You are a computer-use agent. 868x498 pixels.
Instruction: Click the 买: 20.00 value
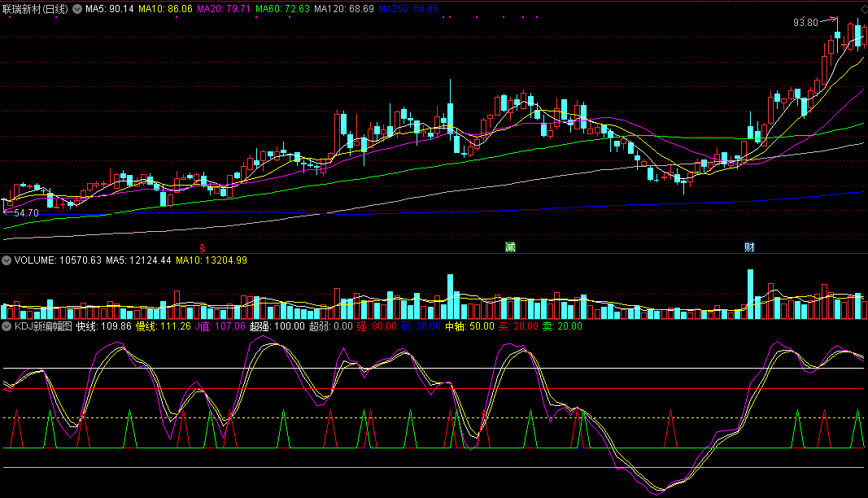tap(518, 326)
